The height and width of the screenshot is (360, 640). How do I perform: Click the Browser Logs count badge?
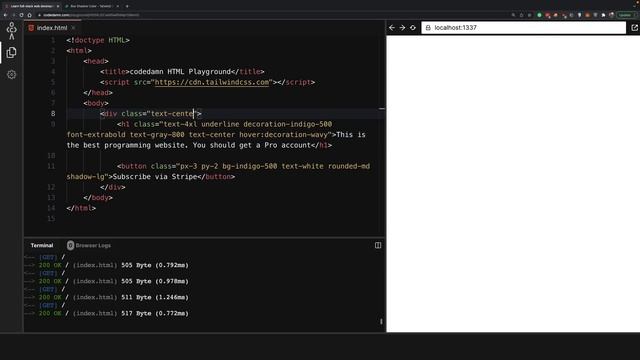(70, 245)
